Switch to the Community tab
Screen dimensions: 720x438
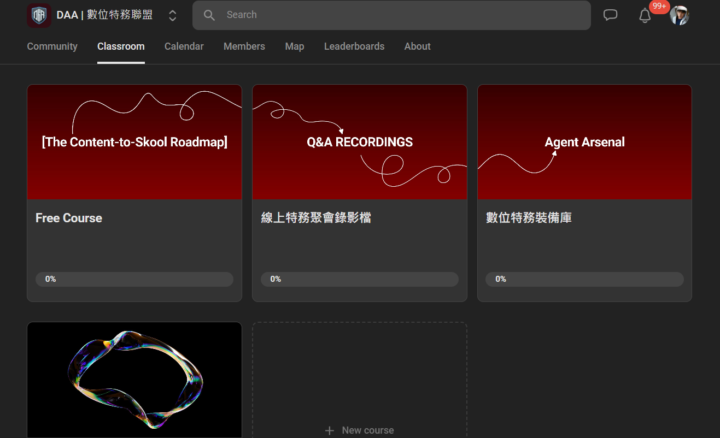click(x=52, y=46)
